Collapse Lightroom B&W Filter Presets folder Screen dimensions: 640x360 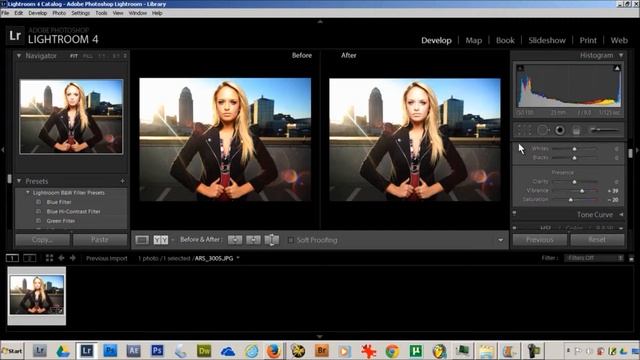(x=28, y=192)
